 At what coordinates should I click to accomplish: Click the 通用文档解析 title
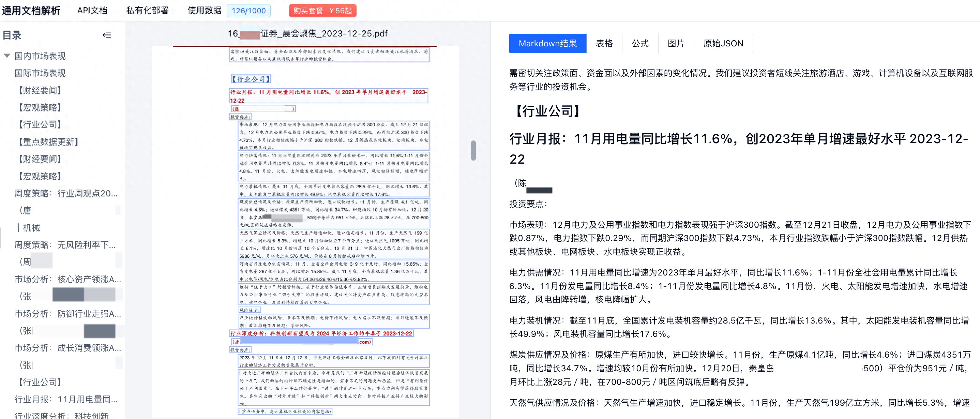pos(31,11)
